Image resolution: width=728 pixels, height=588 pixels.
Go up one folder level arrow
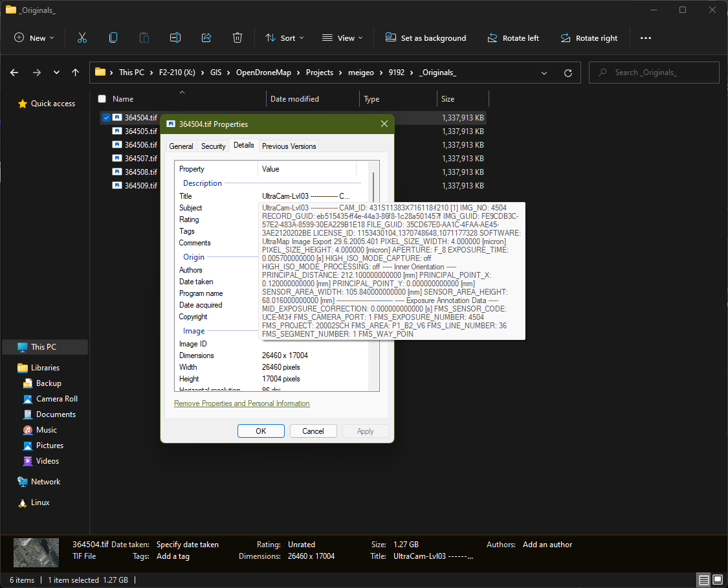point(75,73)
